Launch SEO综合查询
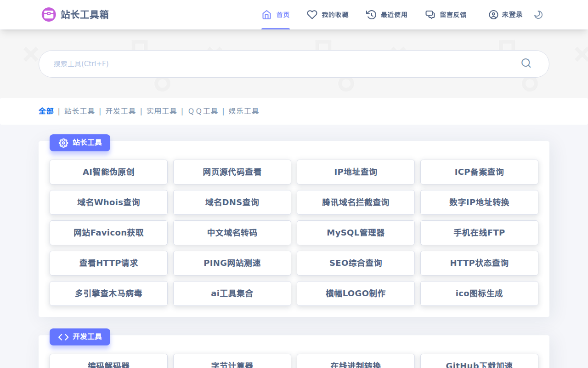The image size is (588, 368). [x=356, y=263]
